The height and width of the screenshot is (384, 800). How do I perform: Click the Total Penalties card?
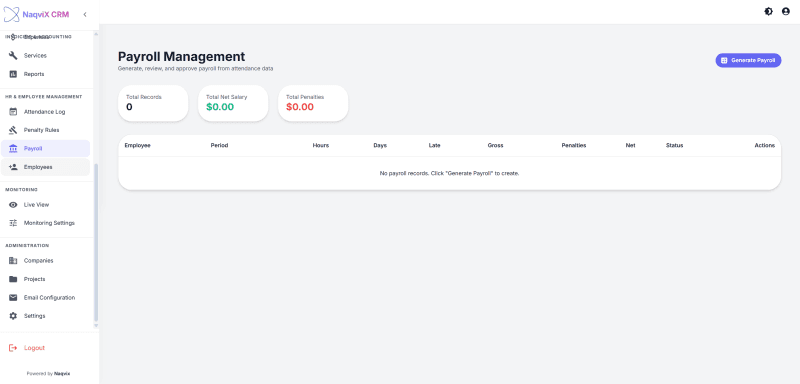[313, 103]
